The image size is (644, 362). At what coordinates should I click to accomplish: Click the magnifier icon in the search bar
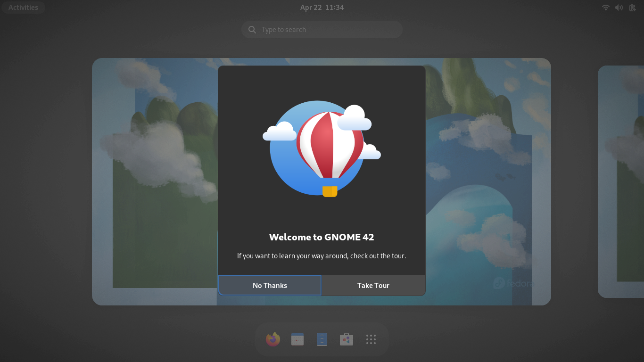252,30
